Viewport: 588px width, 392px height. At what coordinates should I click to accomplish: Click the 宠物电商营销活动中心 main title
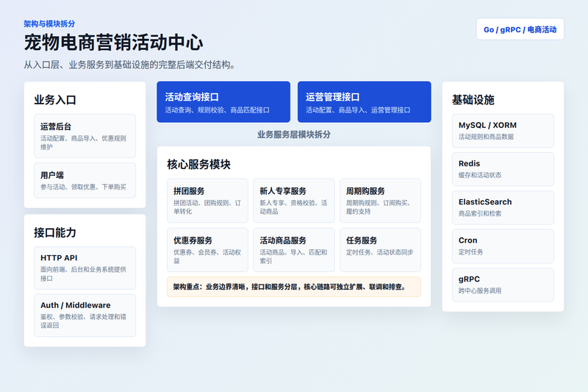click(x=114, y=43)
